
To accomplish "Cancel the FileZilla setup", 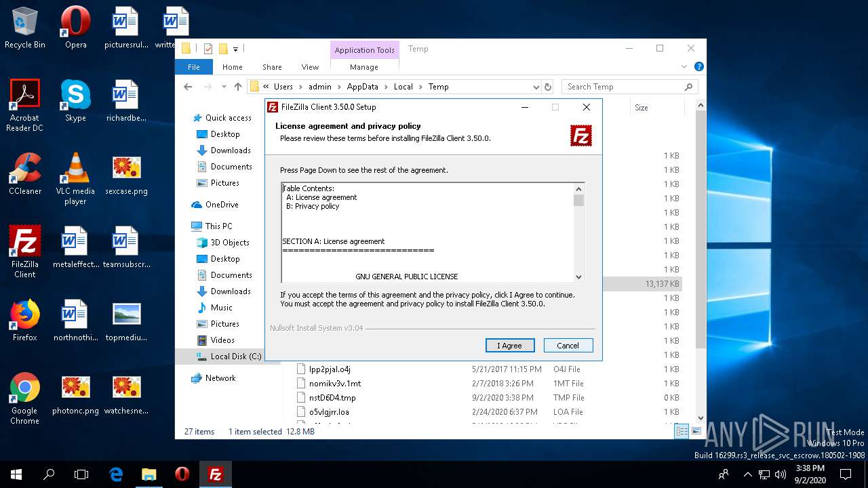I will pyautogui.click(x=568, y=346).
